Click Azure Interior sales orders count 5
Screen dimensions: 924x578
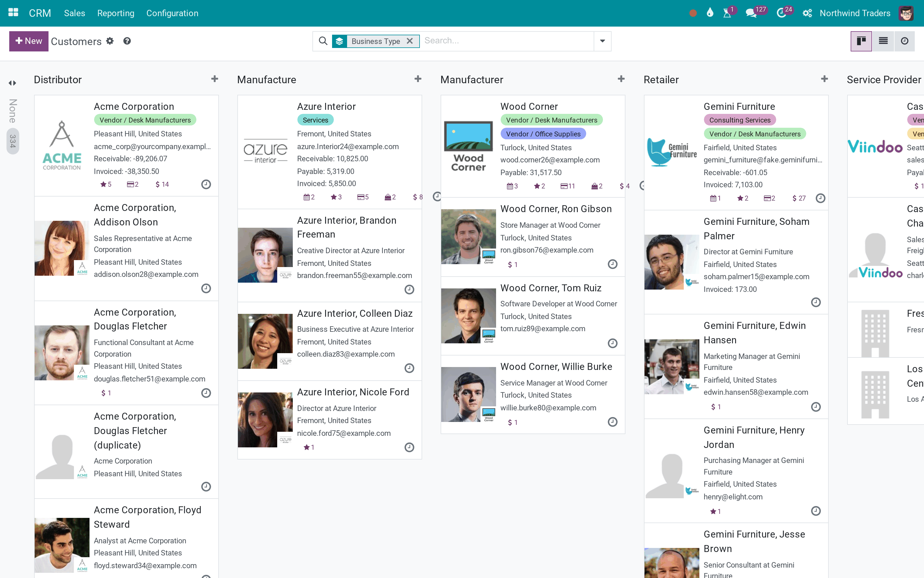tap(363, 197)
